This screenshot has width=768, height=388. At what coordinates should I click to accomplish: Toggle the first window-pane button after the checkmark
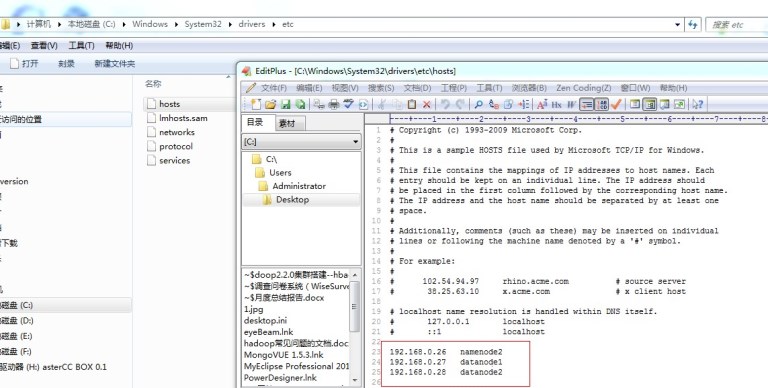[x=635, y=104]
